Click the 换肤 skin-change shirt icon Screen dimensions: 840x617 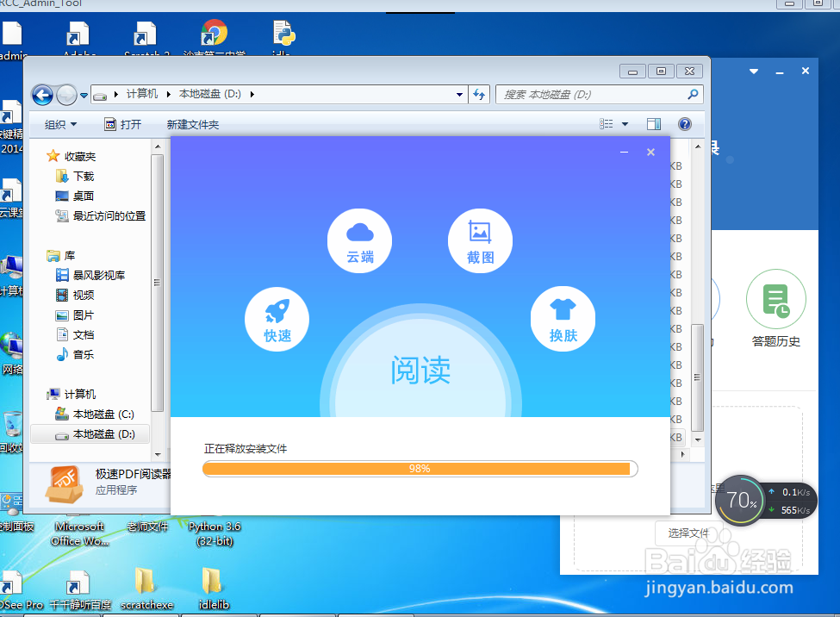(563, 319)
